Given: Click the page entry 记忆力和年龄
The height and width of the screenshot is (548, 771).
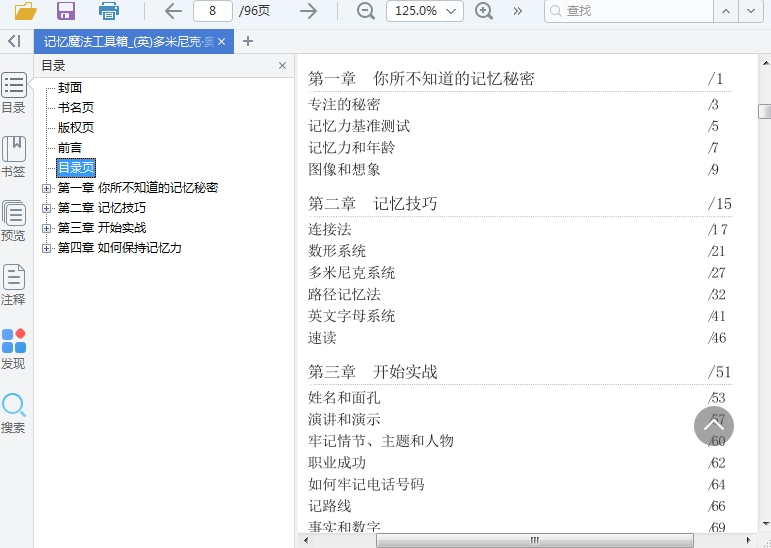Looking at the screenshot, I should pyautogui.click(x=352, y=148).
